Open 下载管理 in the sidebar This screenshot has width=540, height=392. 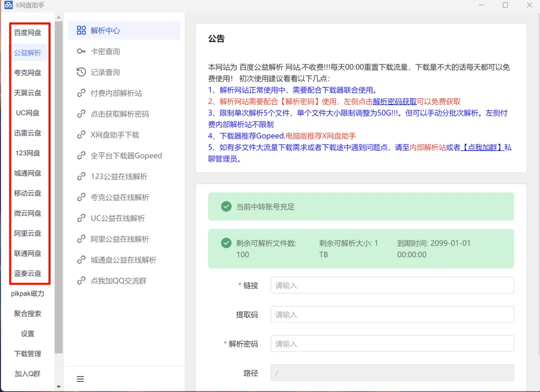click(27, 353)
